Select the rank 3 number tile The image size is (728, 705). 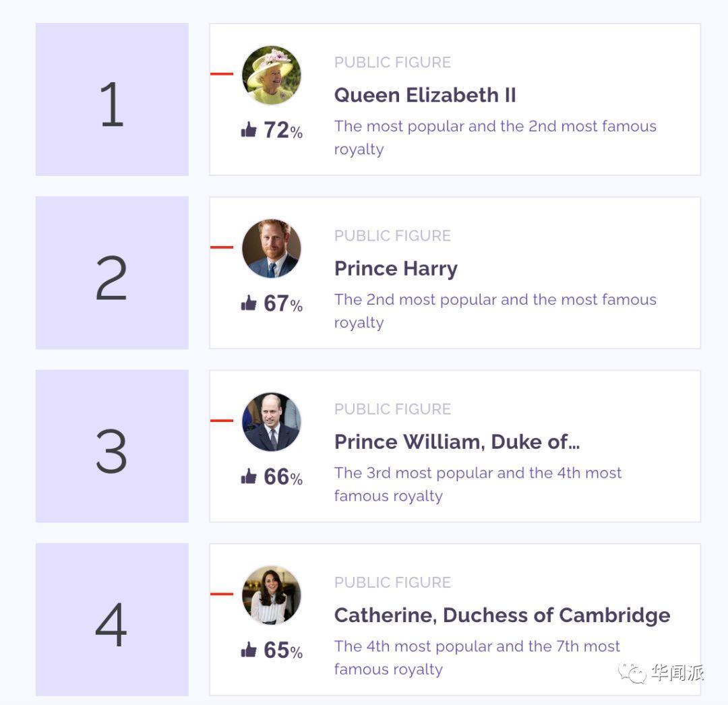112,446
